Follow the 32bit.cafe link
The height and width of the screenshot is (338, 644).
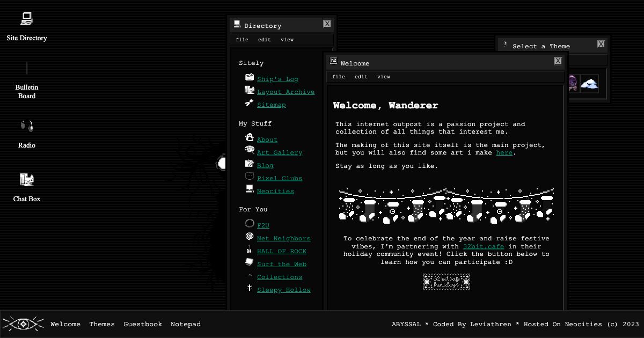click(x=484, y=246)
